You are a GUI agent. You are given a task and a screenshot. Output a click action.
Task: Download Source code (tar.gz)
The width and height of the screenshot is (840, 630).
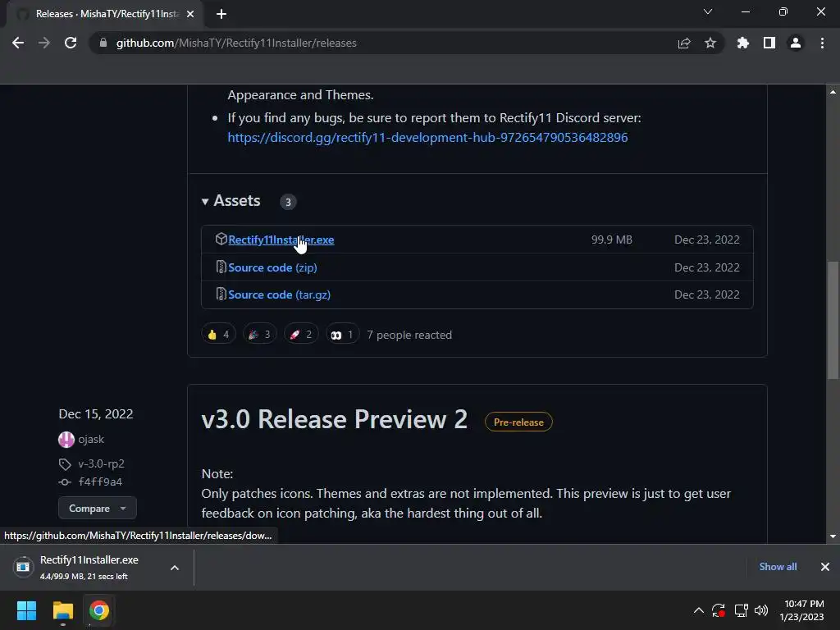[279, 294]
